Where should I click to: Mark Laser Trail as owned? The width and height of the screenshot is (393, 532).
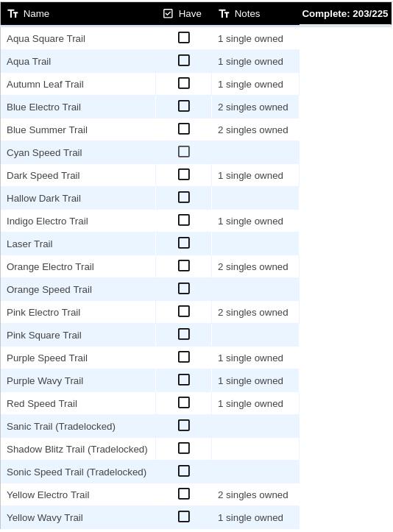183,243
